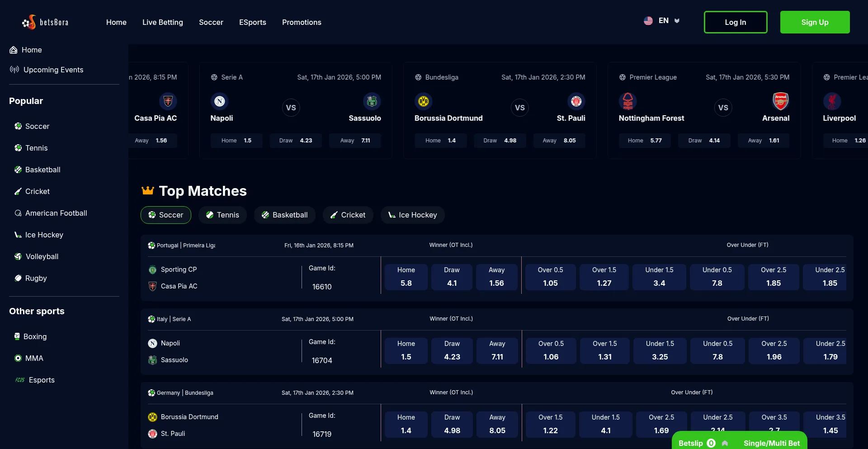Toggle the Ice Hockey filter in Top Matches

(412, 215)
